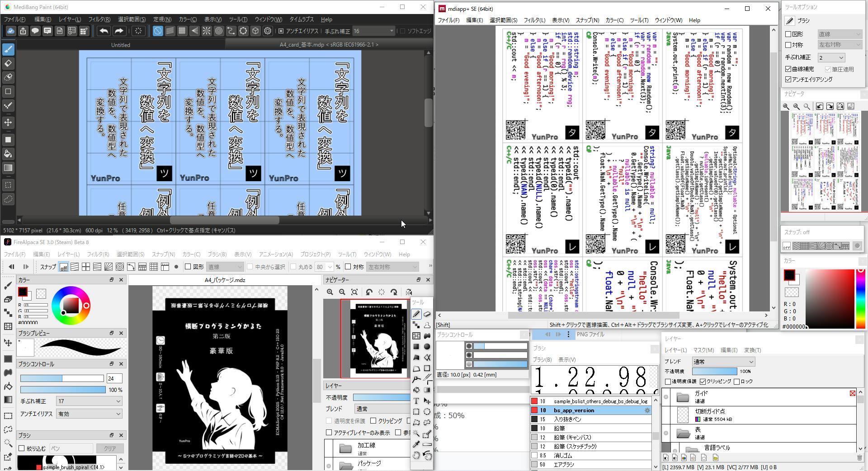The width and height of the screenshot is (868, 471).
Task: Switch to the Untitled tab in MediBang
Action: [x=120, y=45]
